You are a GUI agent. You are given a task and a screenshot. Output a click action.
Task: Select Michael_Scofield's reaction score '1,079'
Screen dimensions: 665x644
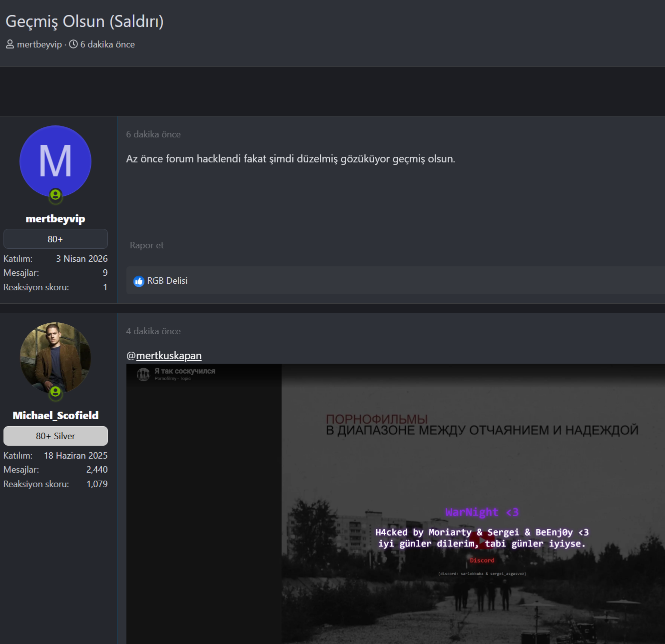(x=97, y=484)
